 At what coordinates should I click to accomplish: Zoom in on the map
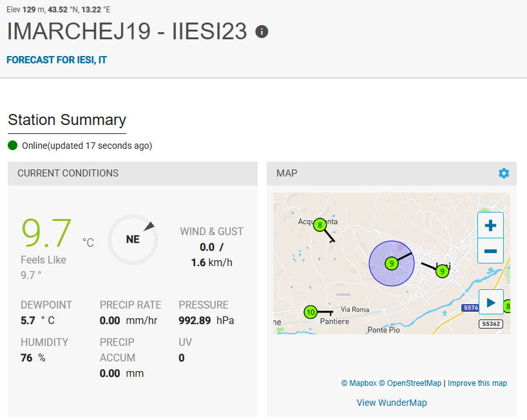[490, 226]
